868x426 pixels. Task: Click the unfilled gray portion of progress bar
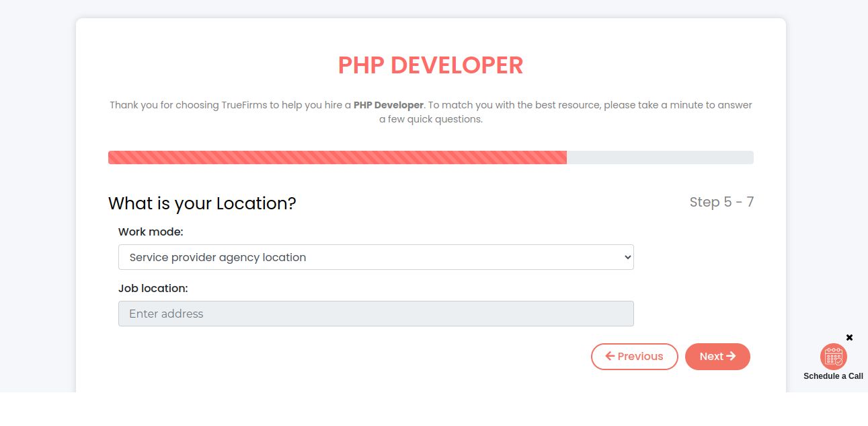[660, 157]
